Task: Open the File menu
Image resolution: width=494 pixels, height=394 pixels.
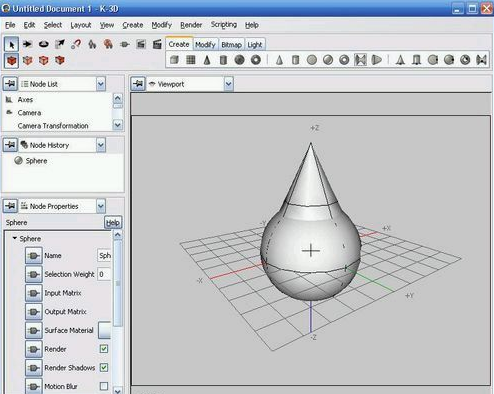Action: 10,25
